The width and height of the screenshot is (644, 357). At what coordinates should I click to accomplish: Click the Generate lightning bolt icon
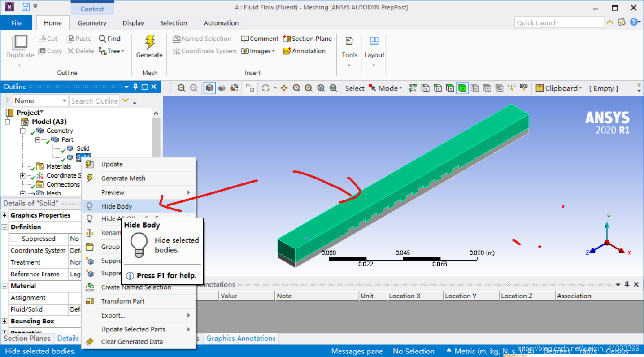149,41
